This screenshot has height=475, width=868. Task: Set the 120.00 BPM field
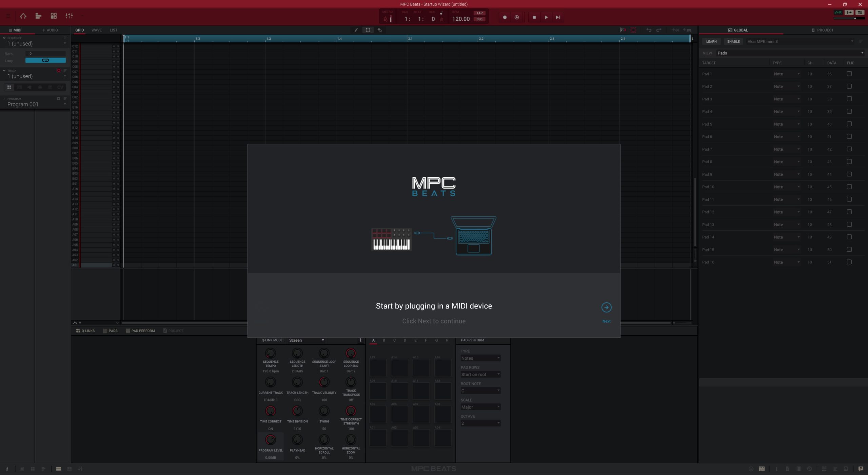[x=461, y=19]
